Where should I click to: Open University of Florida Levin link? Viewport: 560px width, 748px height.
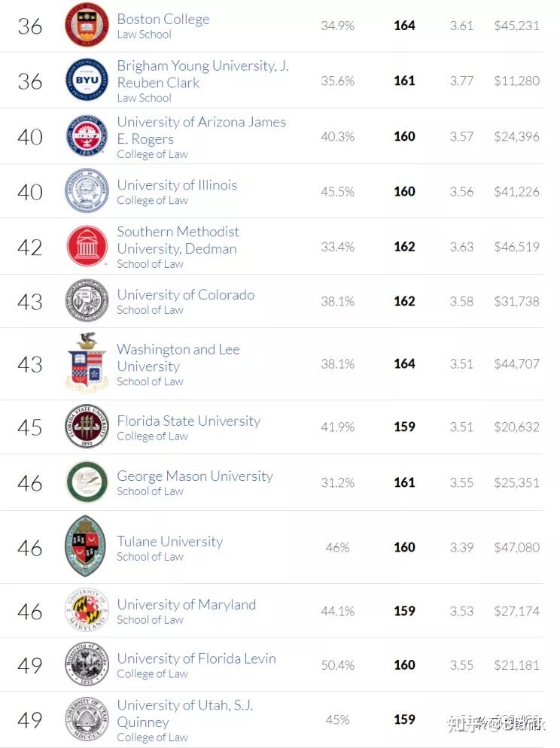pos(196,658)
